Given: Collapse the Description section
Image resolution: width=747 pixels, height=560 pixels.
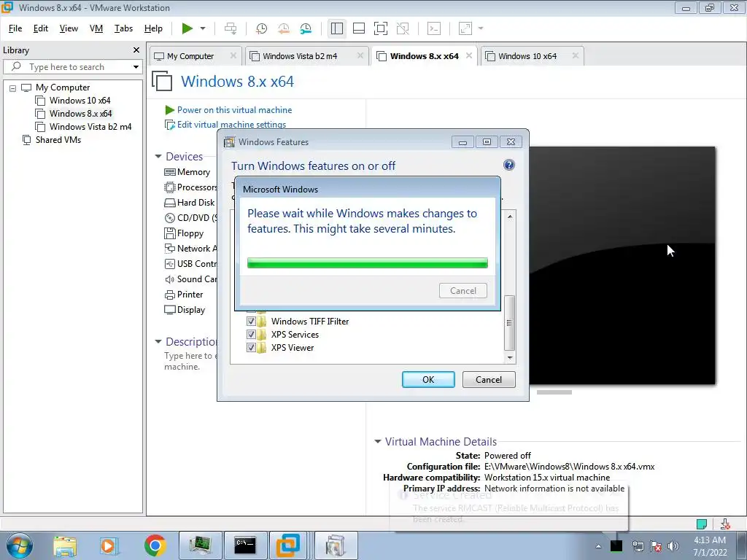Looking at the screenshot, I should pyautogui.click(x=158, y=341).
